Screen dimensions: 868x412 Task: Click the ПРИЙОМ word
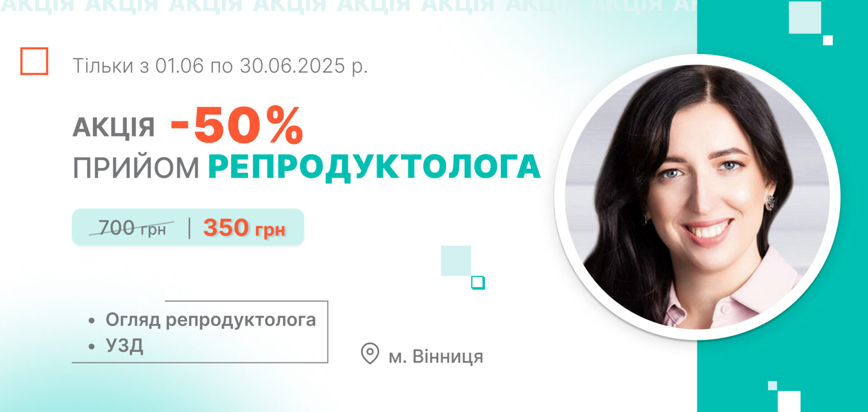(x=136, y=168)
